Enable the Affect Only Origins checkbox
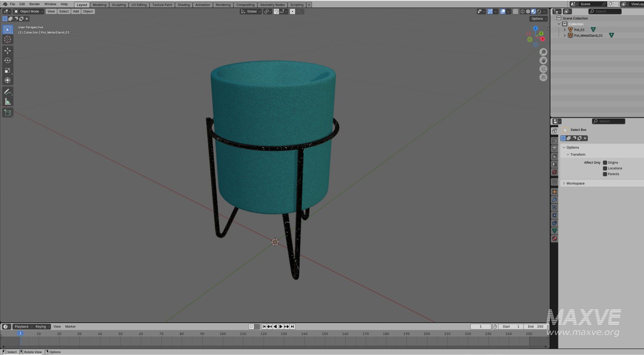 tap(605, 162)
